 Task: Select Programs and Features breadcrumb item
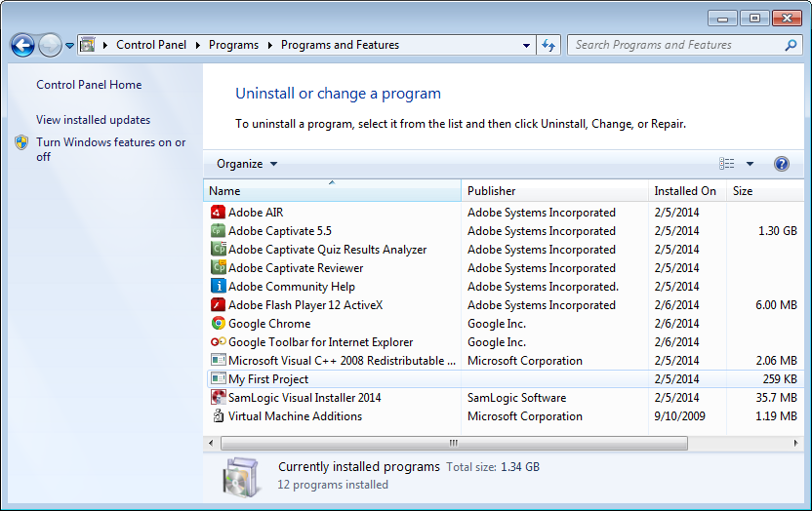[x=341, y=45]
